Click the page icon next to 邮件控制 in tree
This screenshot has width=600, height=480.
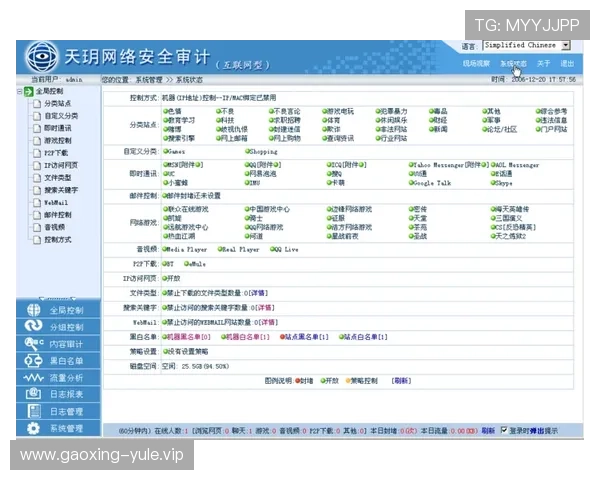click(x=37, y=215)
